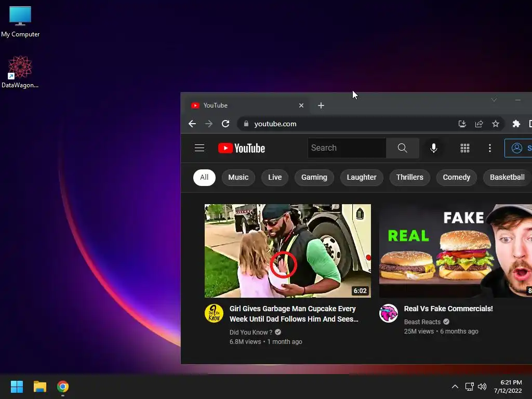Image resolution: width=532 pixels, height=399 pixels.
Task: Select the Thrillers filter chip
Action: [x=410, y=178]
